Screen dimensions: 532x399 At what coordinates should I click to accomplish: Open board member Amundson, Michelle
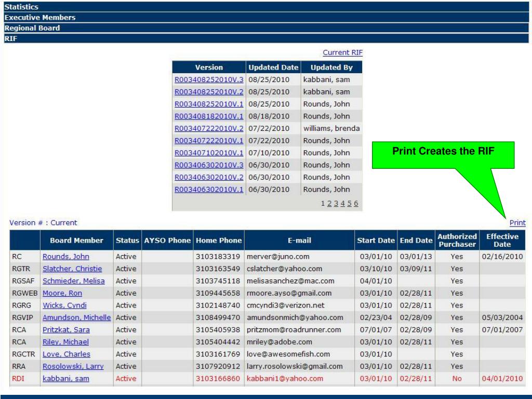(77, 318)
